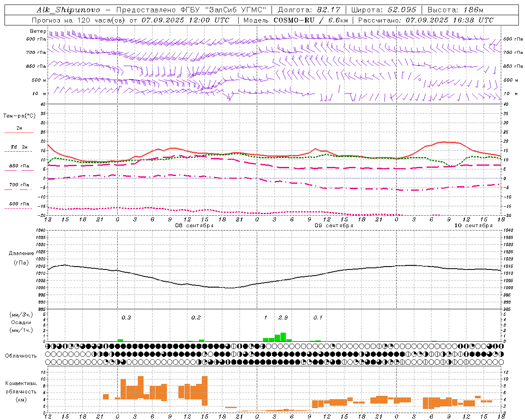525x420 pixels.
Task: Click the 0.2 precipitation total
Action: [x=196, y=317]
